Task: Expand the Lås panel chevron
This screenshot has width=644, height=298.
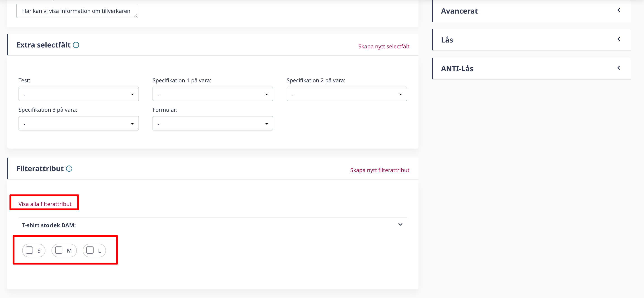Action: click(619, 39)
